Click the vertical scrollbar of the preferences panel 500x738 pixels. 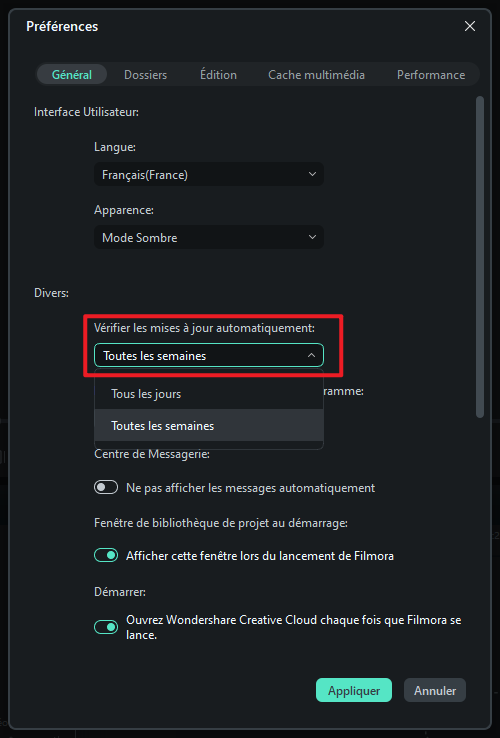[x=480, y=257]
